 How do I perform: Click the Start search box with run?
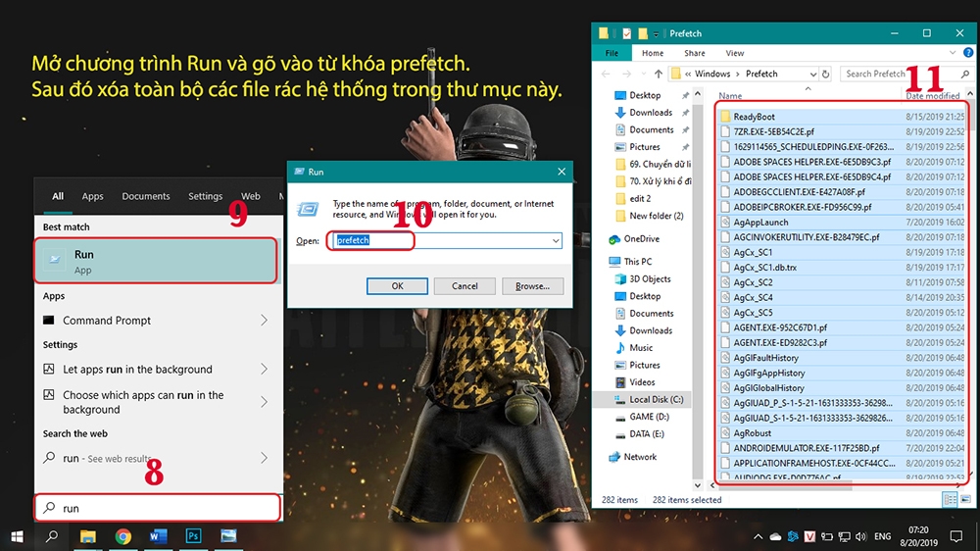[157, 508]
